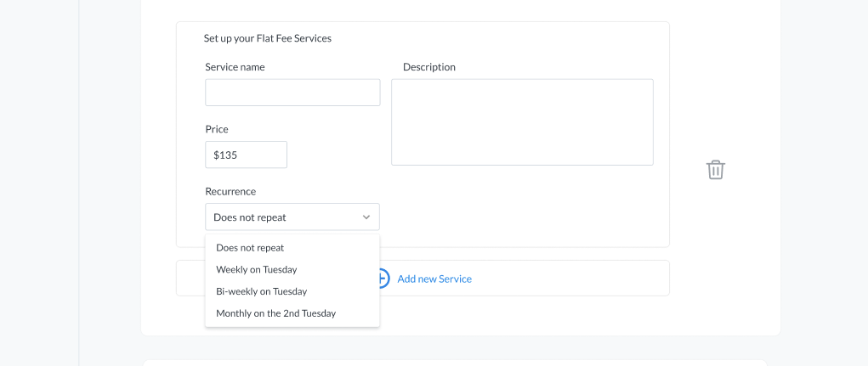Viewport: 868px width, 366px height.
Task: Collapse the Recurrence dropdown using its chevron arrow
Action: coord(366,217)
